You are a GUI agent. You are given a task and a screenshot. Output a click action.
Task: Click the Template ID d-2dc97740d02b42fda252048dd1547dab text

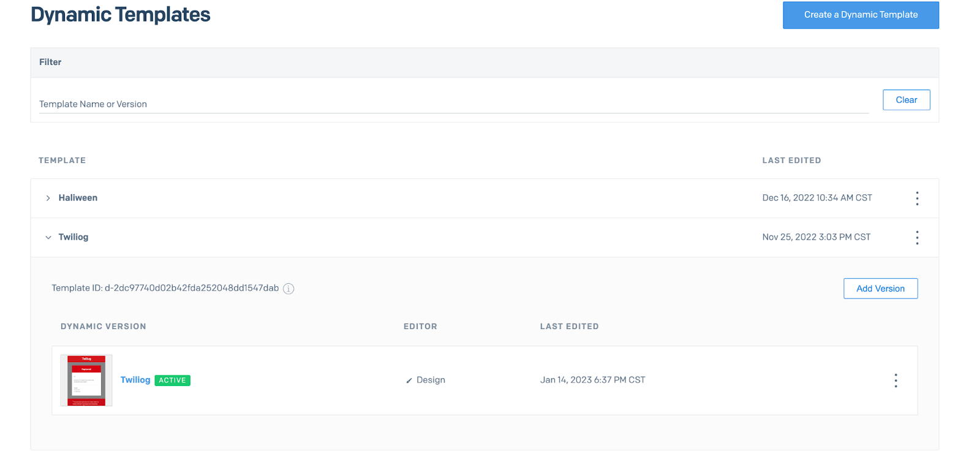(x=165, y=288)
